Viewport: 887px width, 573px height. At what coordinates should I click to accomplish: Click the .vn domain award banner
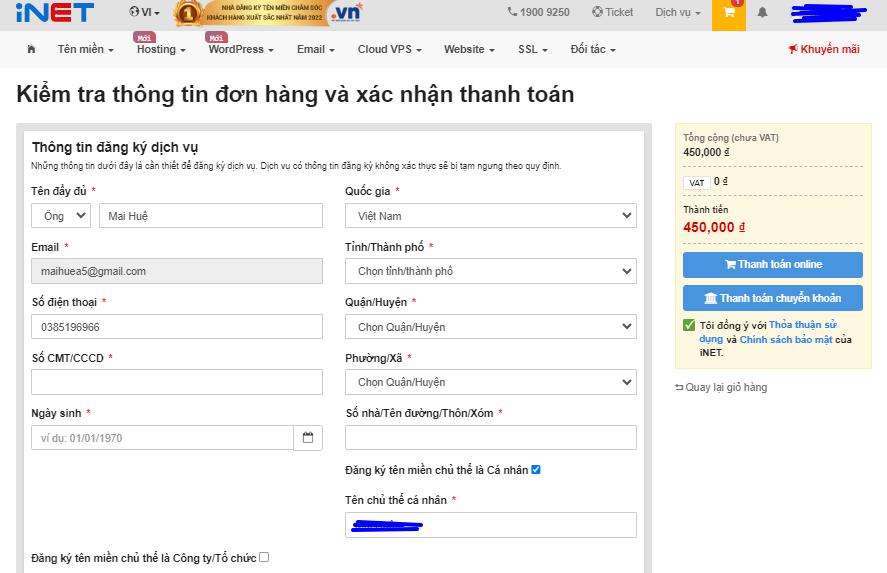coord(268,13)
